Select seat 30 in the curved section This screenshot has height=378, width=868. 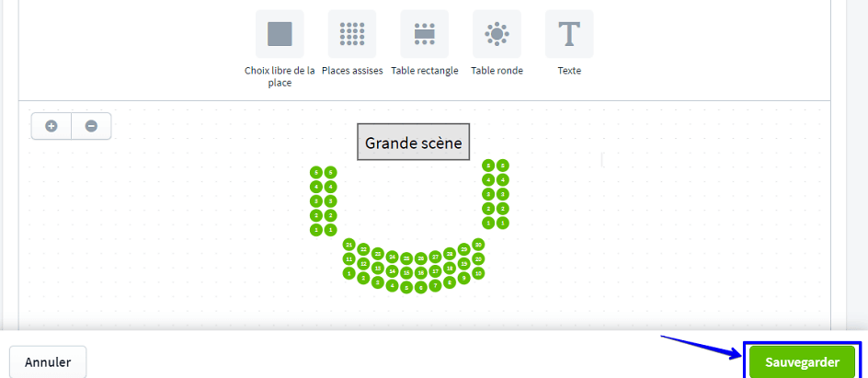click(x=478, y=245)
